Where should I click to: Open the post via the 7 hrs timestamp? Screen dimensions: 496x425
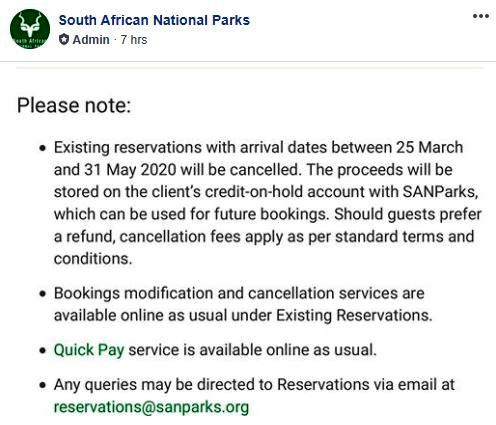pyautogui.click(x=134, y=40)
